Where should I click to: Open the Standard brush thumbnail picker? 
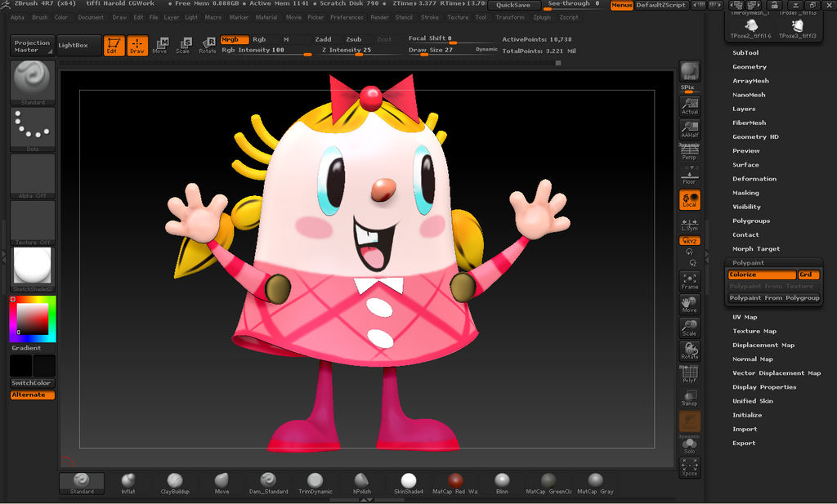33,83
